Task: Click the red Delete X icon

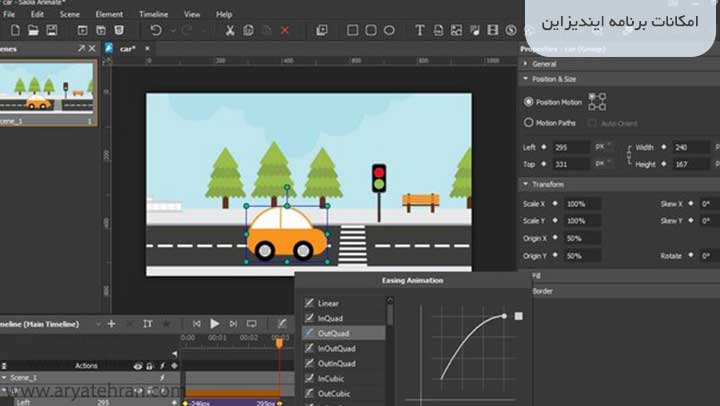Action: pos(285,31)
